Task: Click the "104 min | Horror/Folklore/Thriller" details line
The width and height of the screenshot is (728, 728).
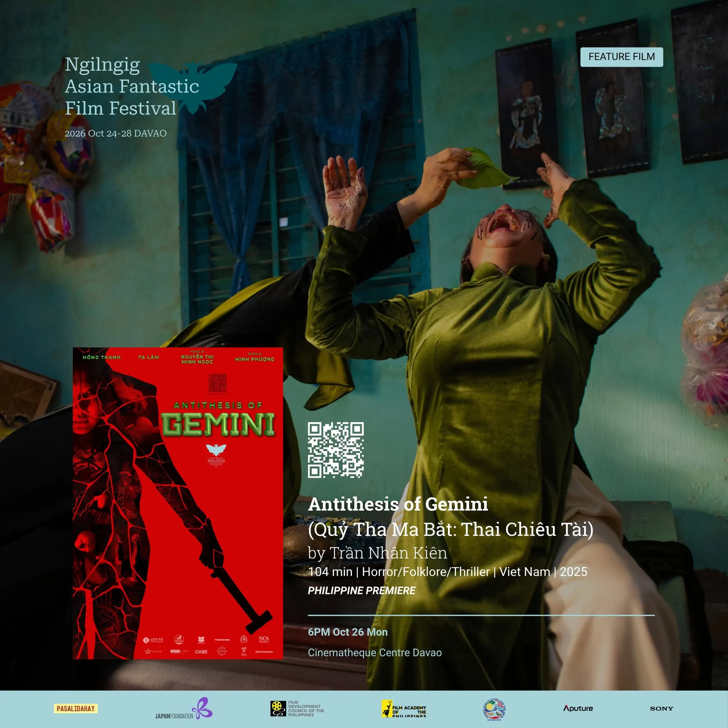Action: [448, 572]
